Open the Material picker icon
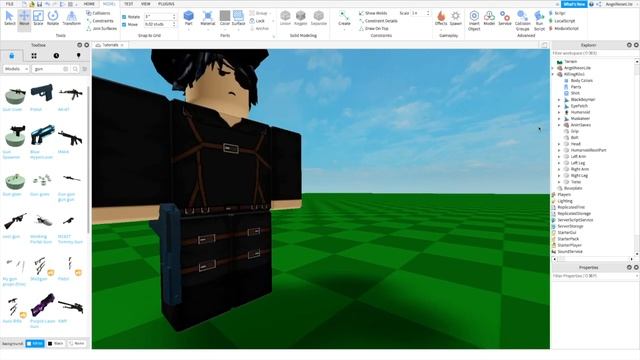Viewport: 640px width, 360px height. click(207, 18)
